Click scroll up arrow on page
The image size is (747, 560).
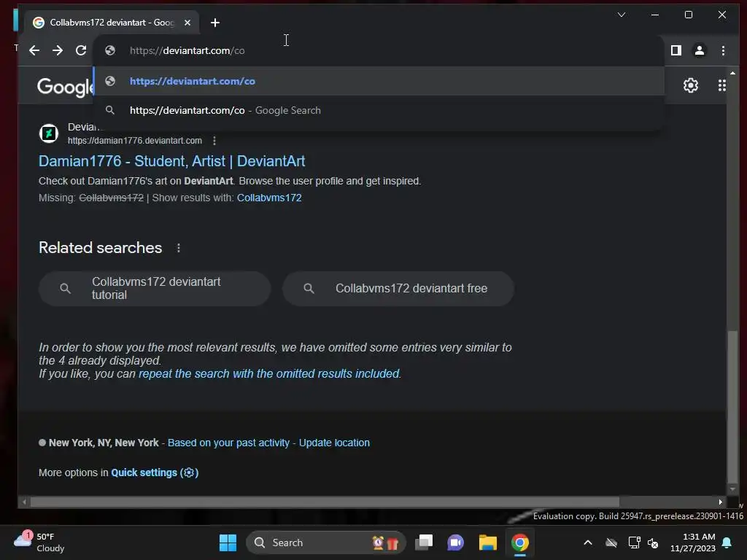click(732, 73)
